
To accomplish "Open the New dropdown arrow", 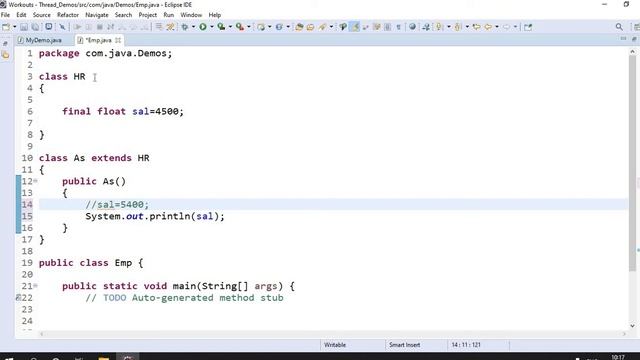I will pos(15,27).
